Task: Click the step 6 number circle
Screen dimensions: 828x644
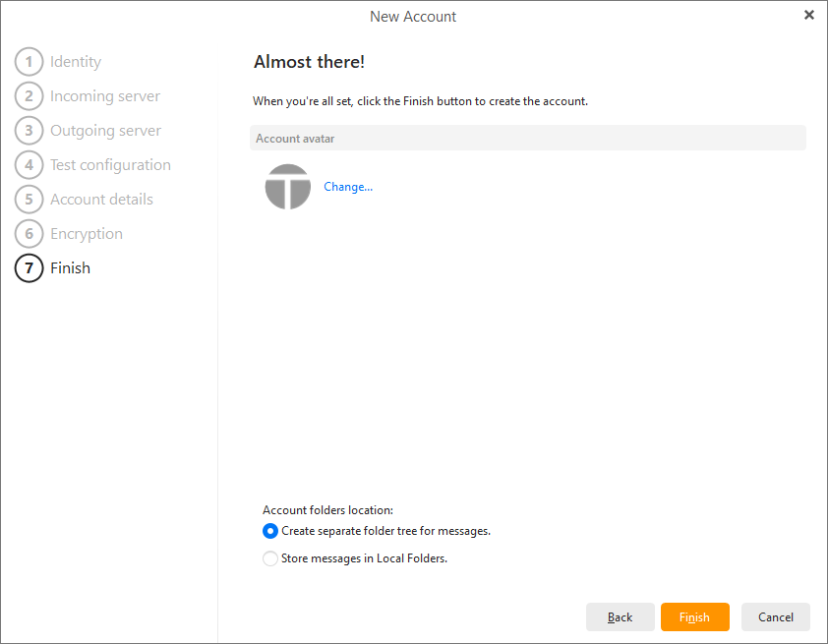Action: pyautogui.click(x=30, y=234)
